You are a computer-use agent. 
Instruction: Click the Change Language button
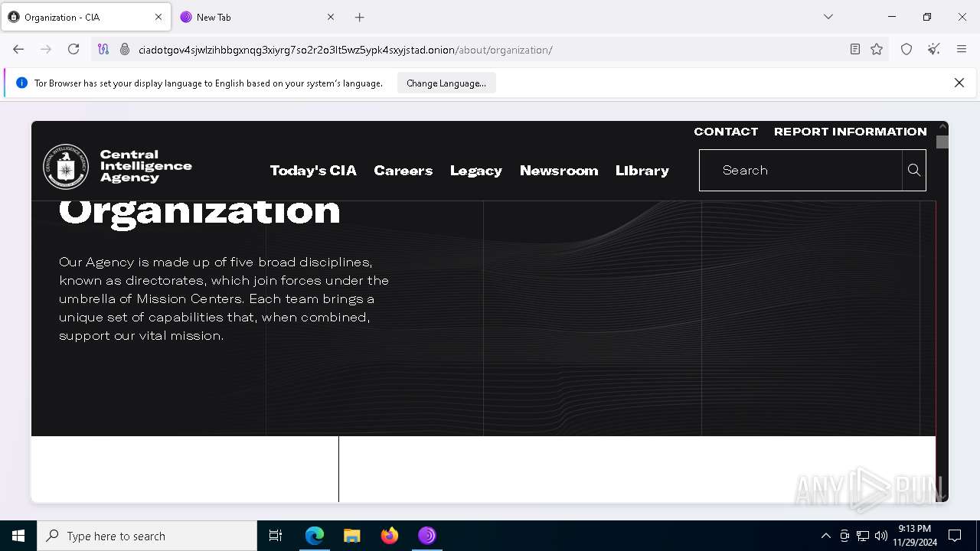(x=446, y=83)
